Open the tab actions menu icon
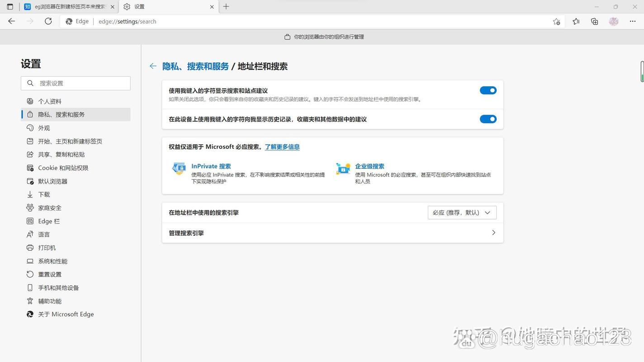The image size is (644, 362). coord(10,7)
